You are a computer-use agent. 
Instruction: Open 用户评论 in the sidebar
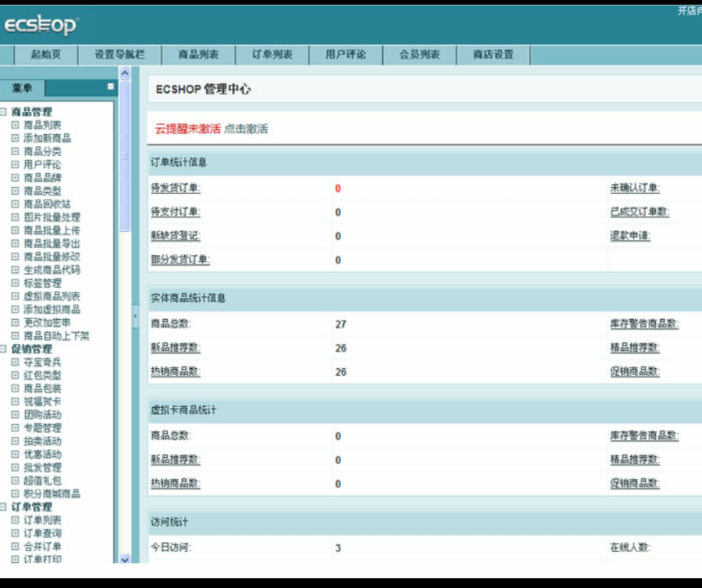point(42,165)
